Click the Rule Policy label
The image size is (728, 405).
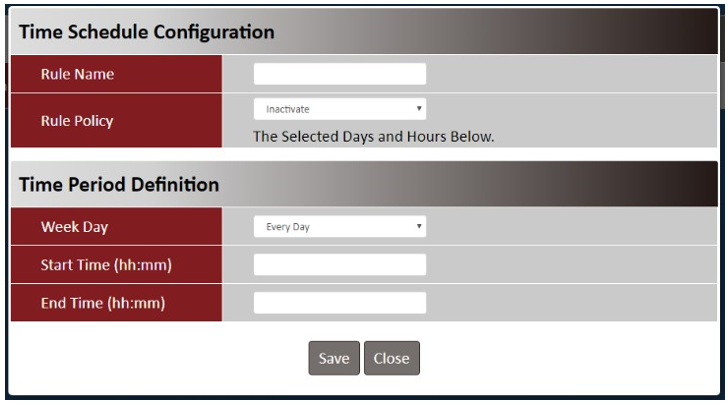(x=77, y=121)
